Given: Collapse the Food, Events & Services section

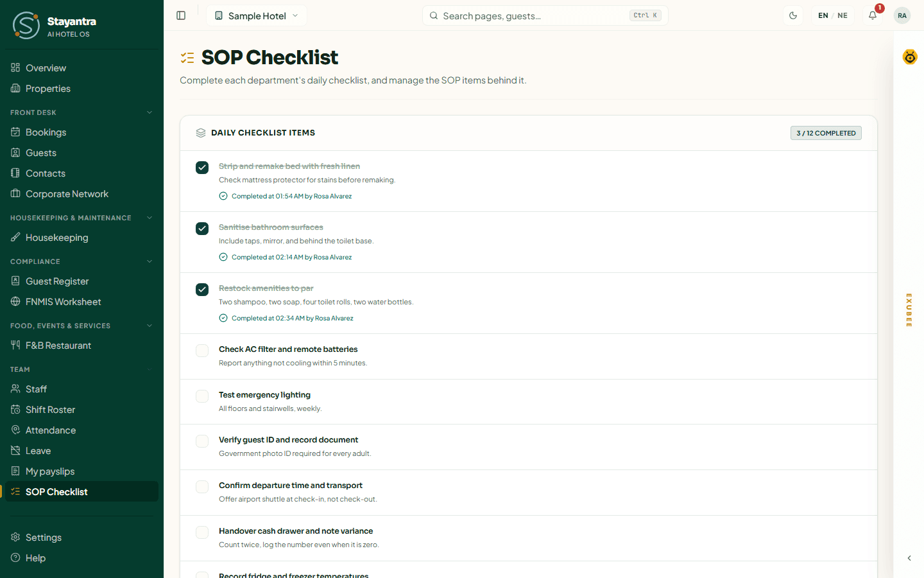Looking at the screenshot, I should 150,326.
